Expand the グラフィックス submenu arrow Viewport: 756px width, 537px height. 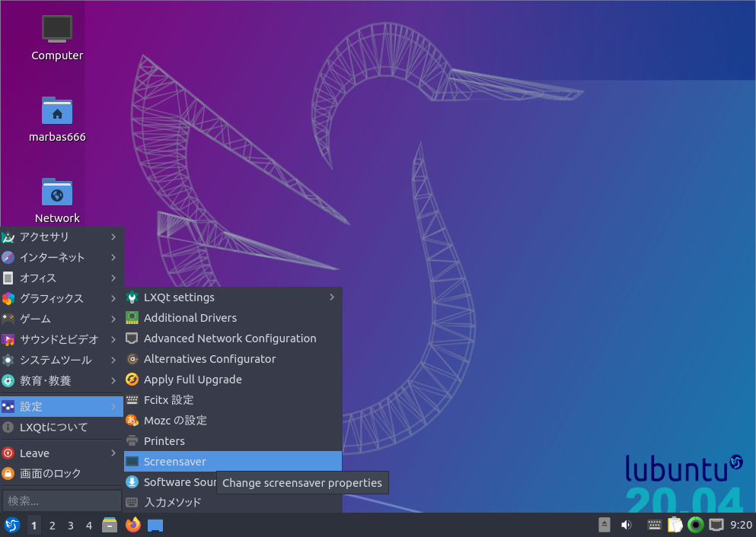(113, 299)
